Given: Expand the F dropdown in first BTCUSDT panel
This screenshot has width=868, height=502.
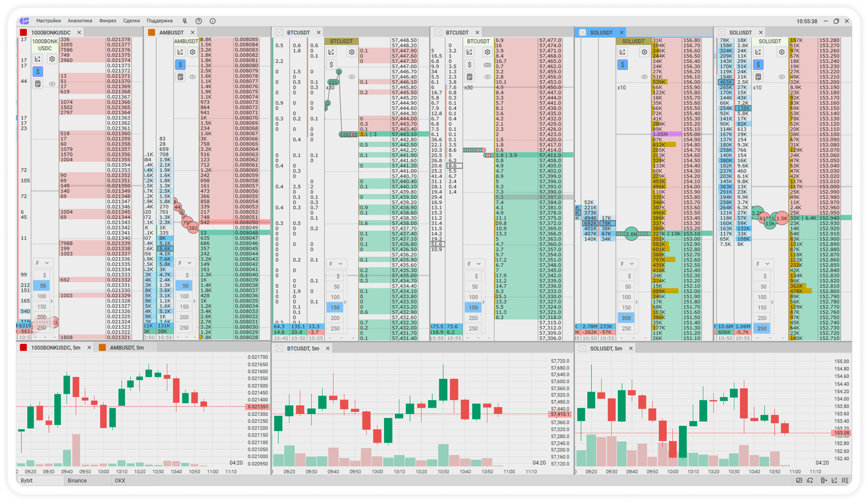Looking at the screenshot, I should pyautogui.click(x=336, y=264).
